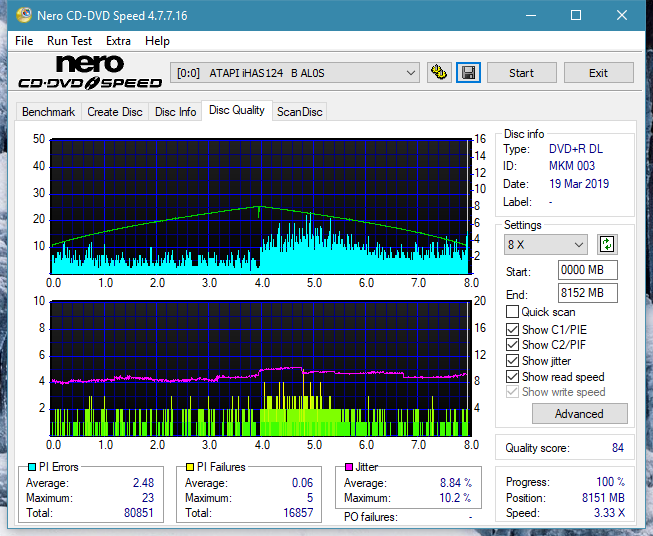Open the drive selection dropdown ATAPI iHAS124

click(294, 73)
